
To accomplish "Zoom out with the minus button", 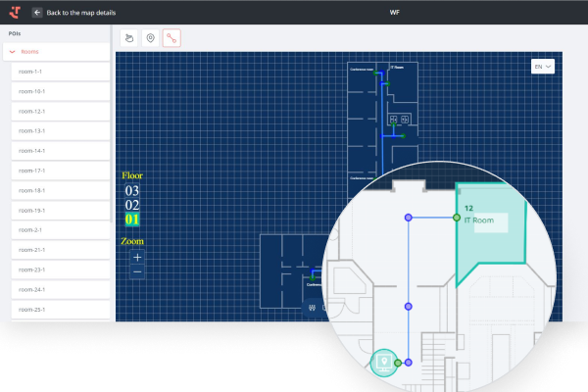I will coord(137,271).
